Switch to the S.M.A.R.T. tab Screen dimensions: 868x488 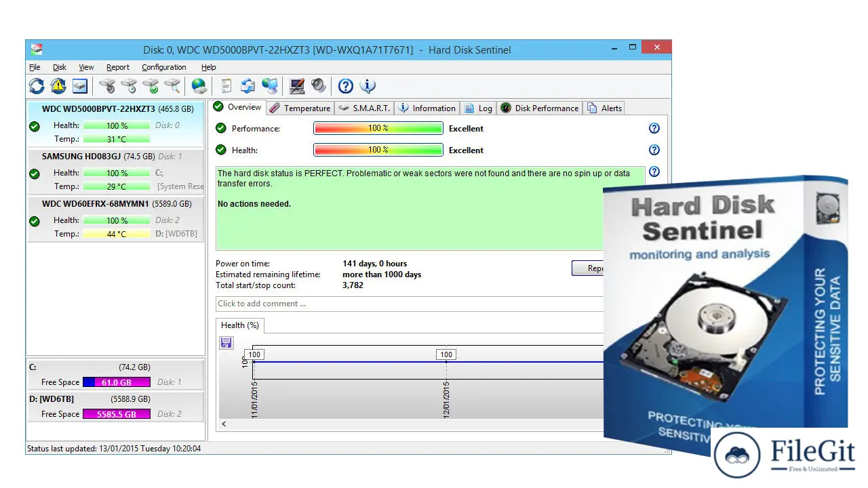coord(363,108)
